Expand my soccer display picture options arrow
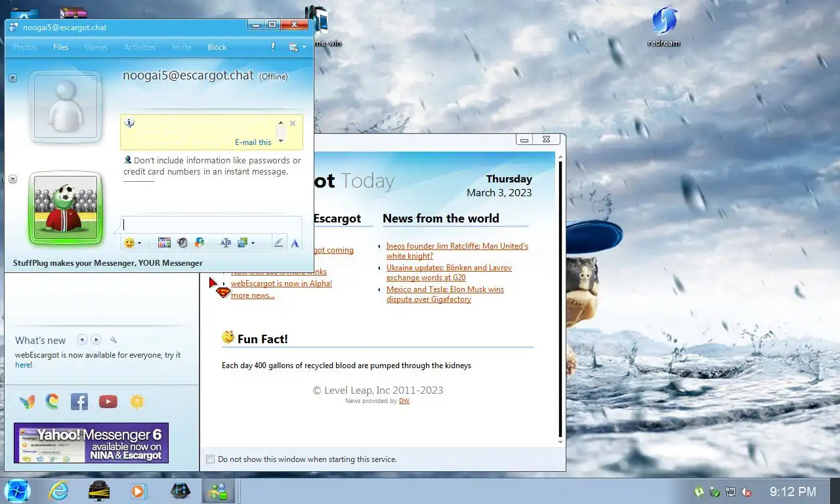 (x=12, y=179)
